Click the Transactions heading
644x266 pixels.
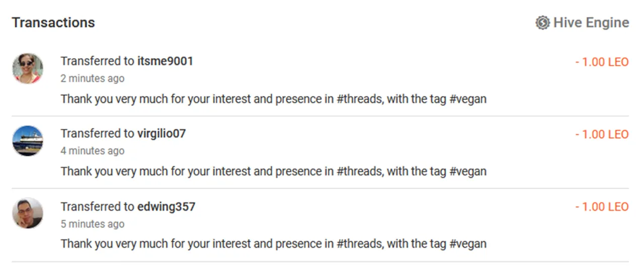point(53,23)
